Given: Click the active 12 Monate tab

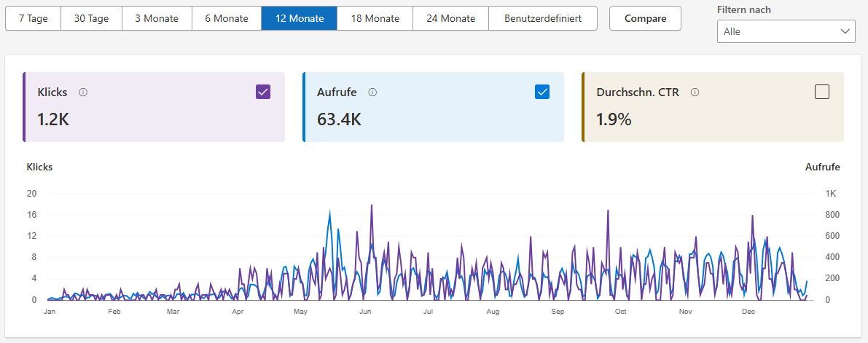Looking at the screenshot, I should 300,18.
